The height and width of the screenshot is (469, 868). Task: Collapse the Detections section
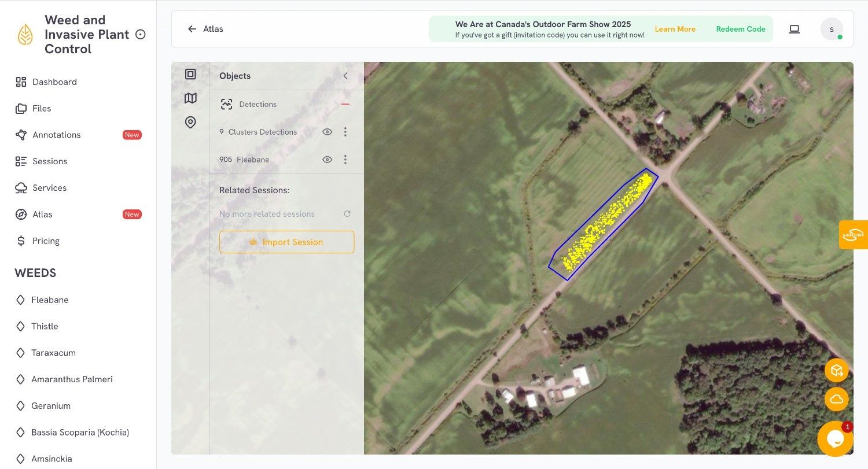click(x=345, y=104)
